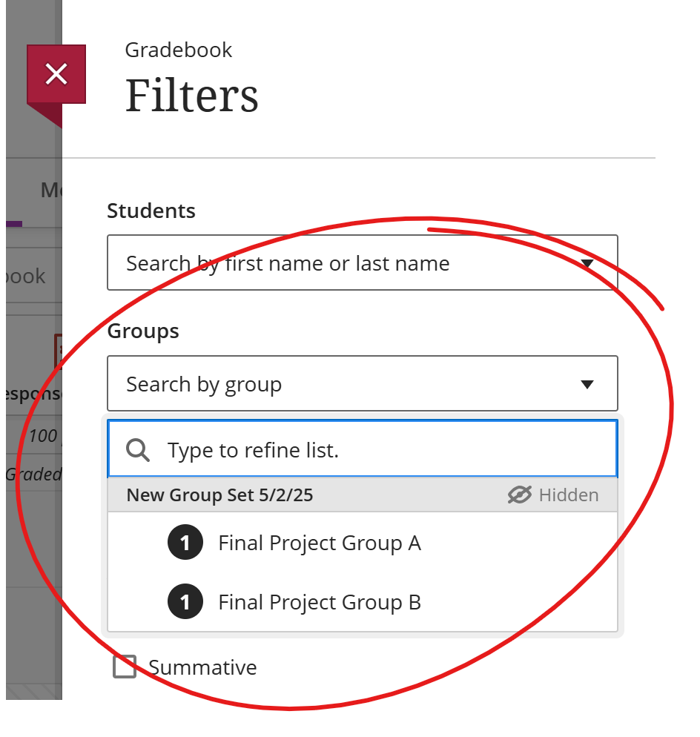Close the Filters panel with the X button

[x=56, y=74]
